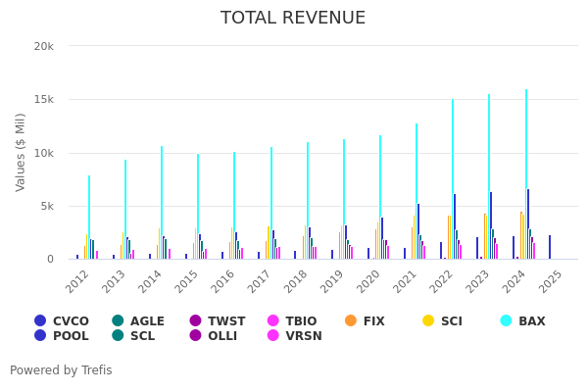Click the yellow SCI legend entry
Image resolution: width=588 pixels, height=392 pixels.
tap(442, 321)
